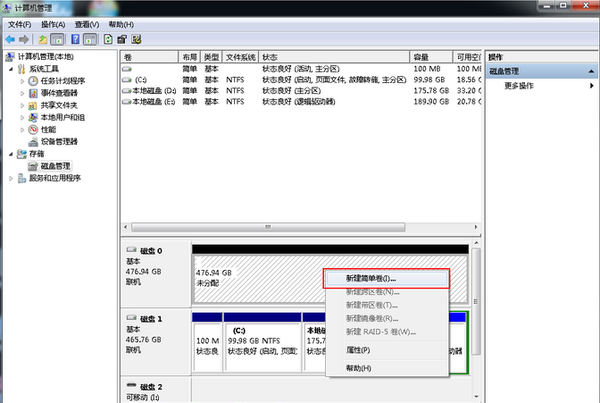This screenshot has width=600, height=403.
Task: Expand the 共享文件夹 tree node
Action: pos(22,105)
